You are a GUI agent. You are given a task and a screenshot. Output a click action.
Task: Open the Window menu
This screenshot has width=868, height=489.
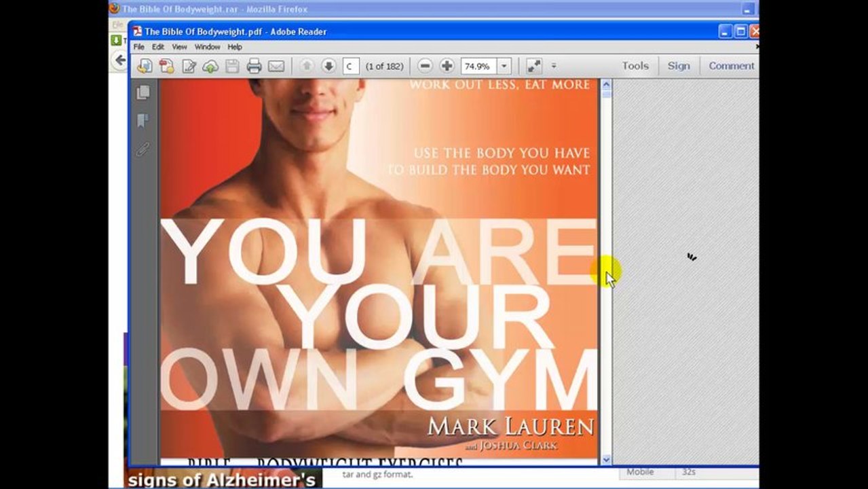click(207, 47)
